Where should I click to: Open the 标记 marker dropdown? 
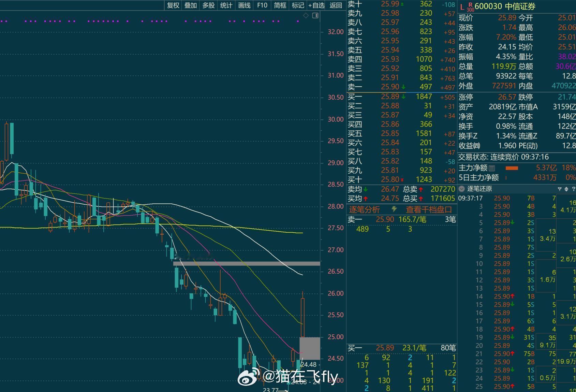[298, 5]
